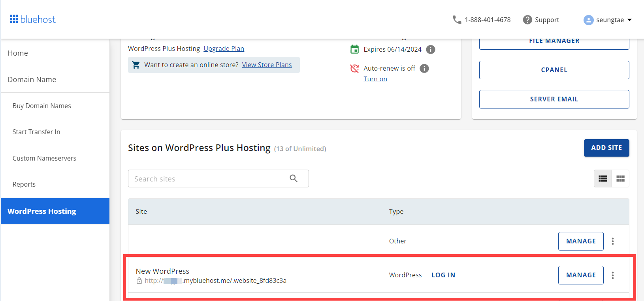Click the shopping cart icon in store banner
644x301 pixels.
[x=136, y=65]
